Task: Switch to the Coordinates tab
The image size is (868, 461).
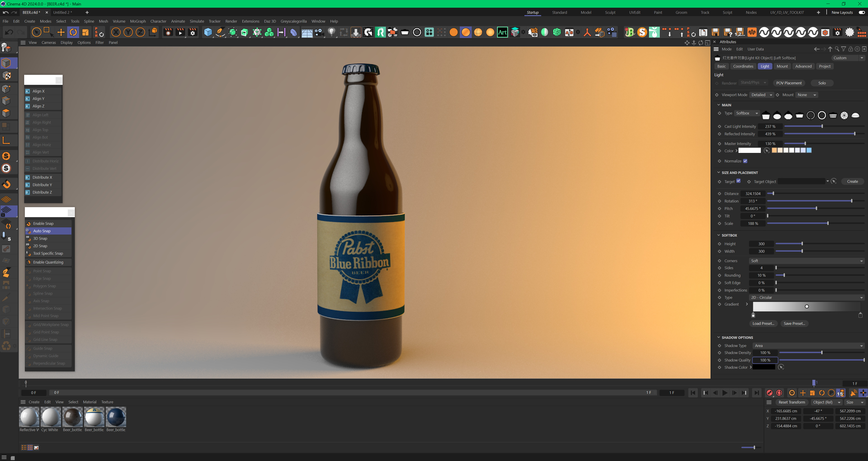Action: (x=743, y=67)
